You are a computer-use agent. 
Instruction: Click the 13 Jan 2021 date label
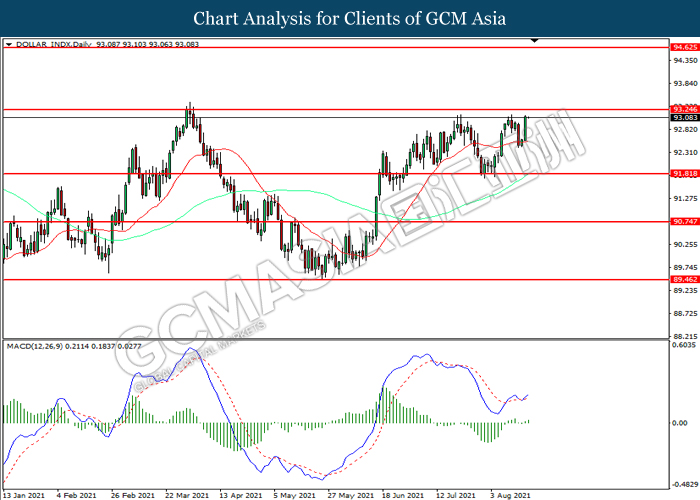[23, 495]
